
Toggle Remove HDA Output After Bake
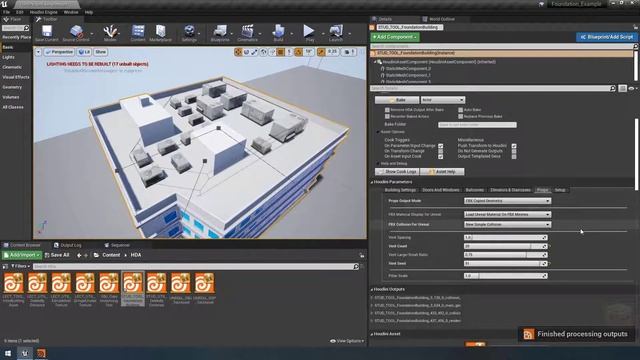pos(387,110)
